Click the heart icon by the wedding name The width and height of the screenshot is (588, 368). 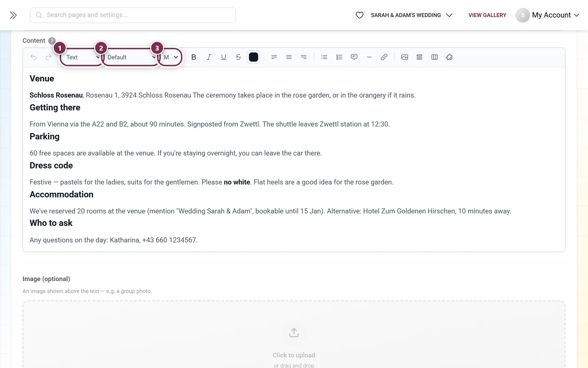pos(359,15)
